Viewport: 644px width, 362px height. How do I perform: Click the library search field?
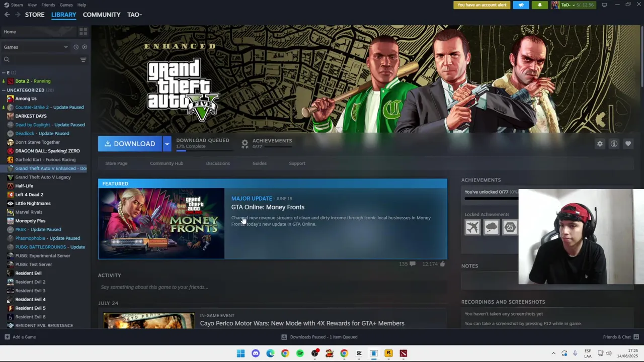pos(41,59)
